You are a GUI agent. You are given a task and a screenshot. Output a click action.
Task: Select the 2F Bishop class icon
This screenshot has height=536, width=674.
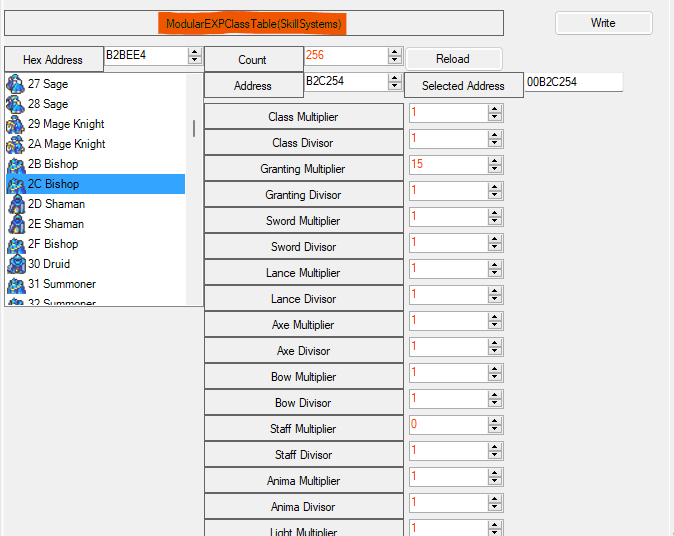click(x=15, y=244)
